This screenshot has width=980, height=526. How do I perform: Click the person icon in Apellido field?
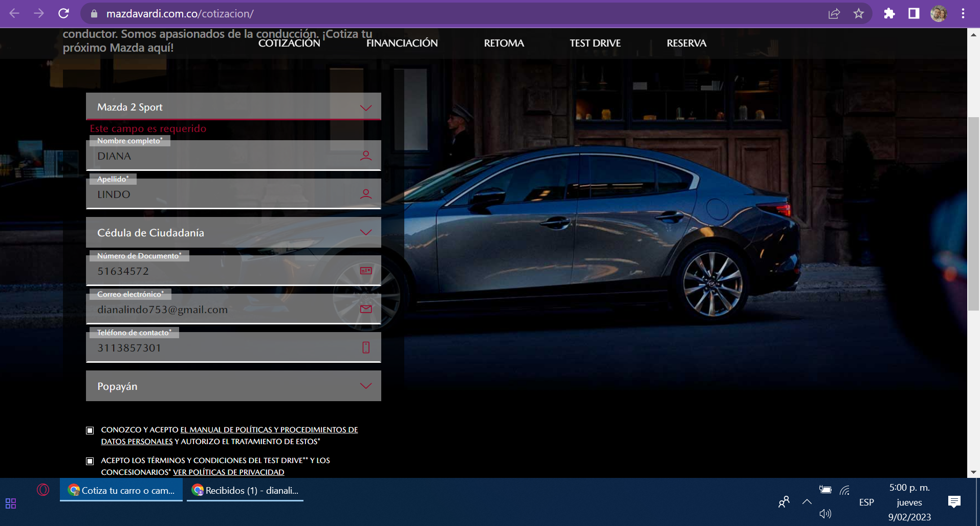pos(366,194)
